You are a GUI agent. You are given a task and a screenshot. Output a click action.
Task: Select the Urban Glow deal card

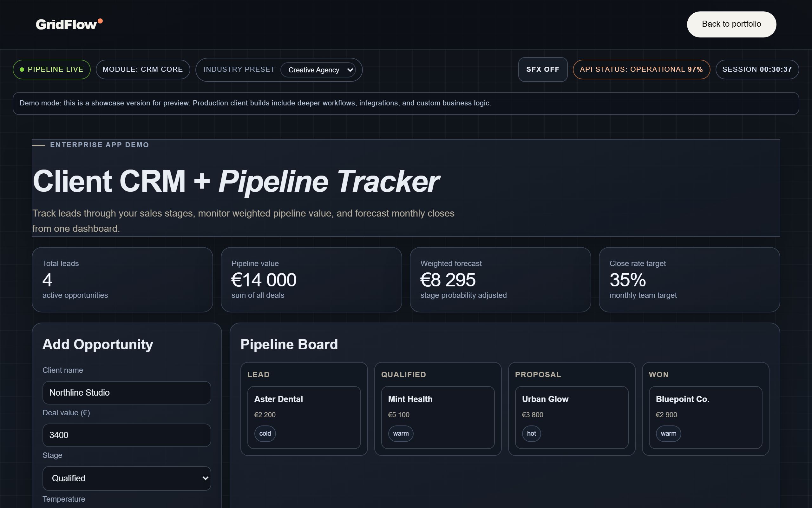coord(572,417)
